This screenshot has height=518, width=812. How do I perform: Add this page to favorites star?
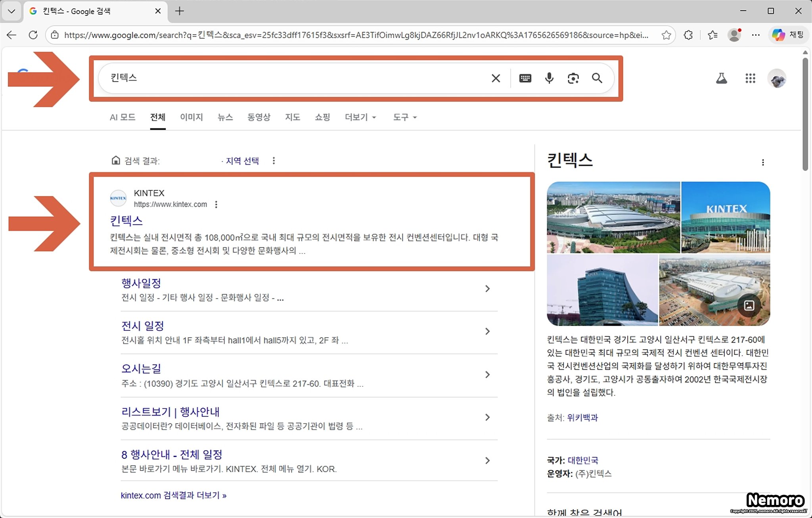[x=666, y=35]
